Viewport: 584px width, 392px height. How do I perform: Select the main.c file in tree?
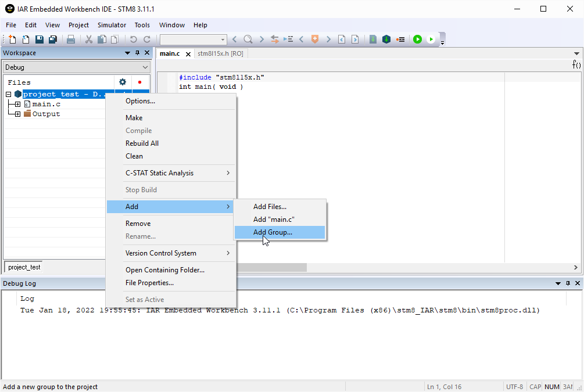pos(46,104)
